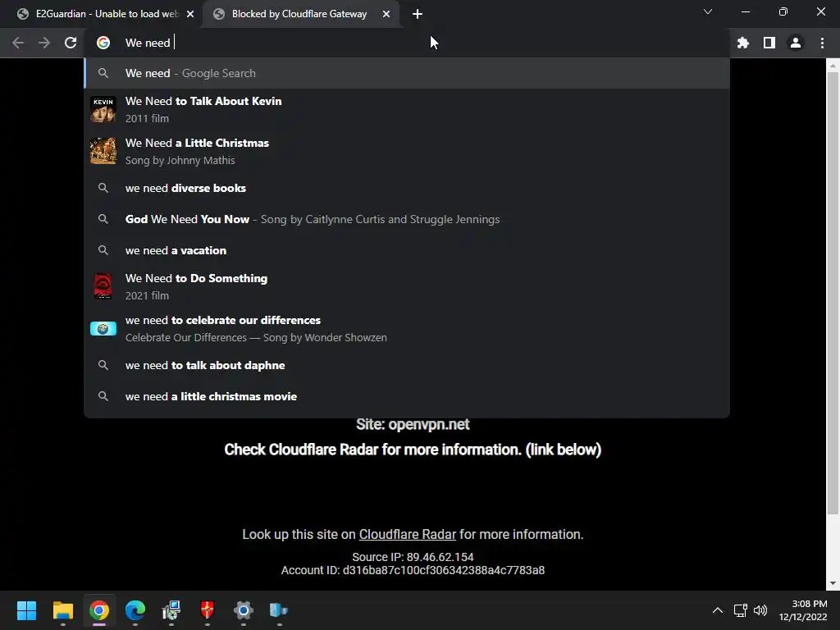Select 'We need - Google Search' suggestion
The height and width of the screenshot is (630, 840).
(407, 73)
